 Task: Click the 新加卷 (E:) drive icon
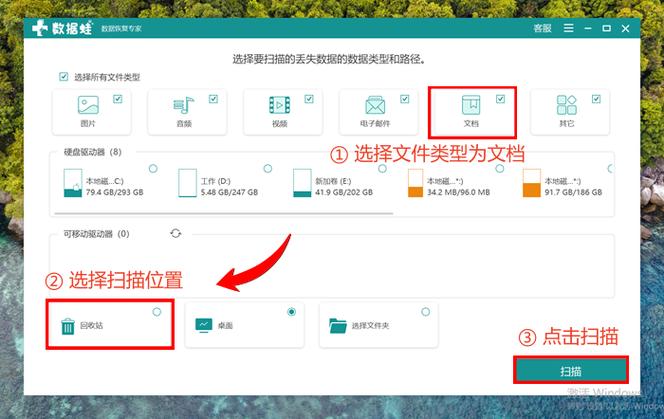tap(302, 183)
